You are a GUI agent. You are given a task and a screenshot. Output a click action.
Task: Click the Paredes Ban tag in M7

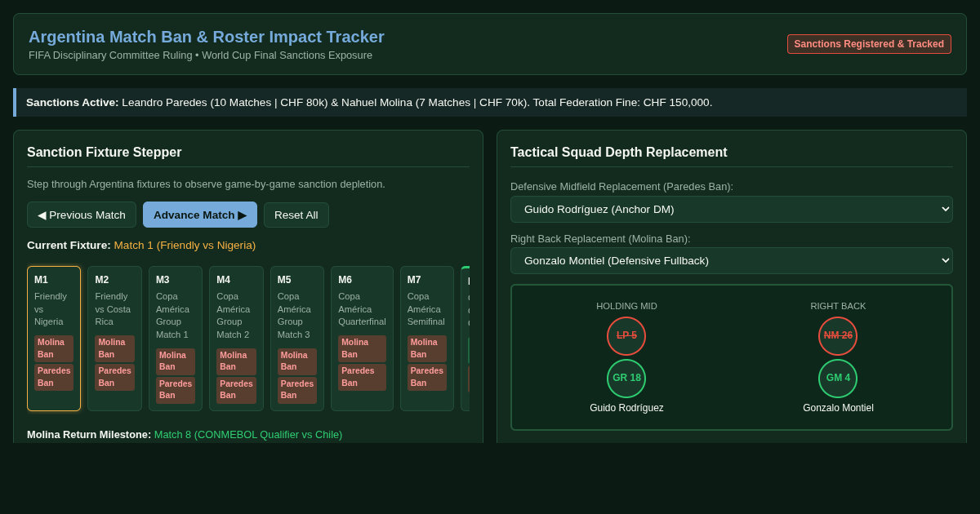pos(427,377)
